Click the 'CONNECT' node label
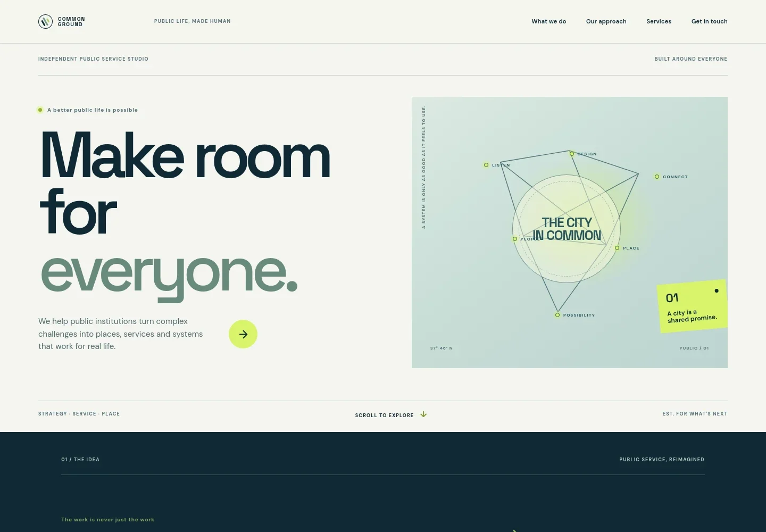The width and height of the screenshot is (766, 532). [x=676, y=177]
